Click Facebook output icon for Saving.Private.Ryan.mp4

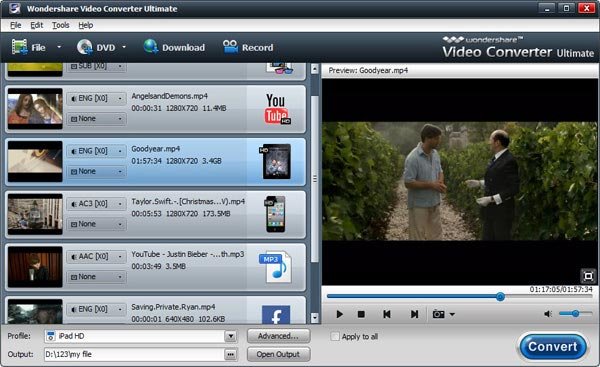point(276,315)
